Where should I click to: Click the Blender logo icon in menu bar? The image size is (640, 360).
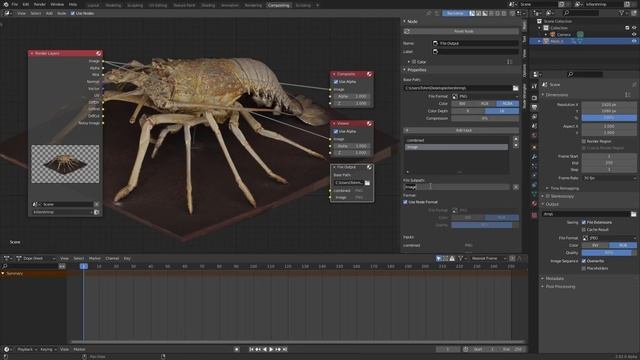[x=6, y=4]
